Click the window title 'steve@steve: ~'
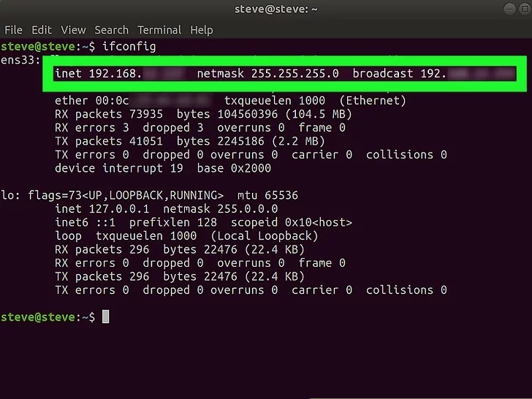 (275, 9)
